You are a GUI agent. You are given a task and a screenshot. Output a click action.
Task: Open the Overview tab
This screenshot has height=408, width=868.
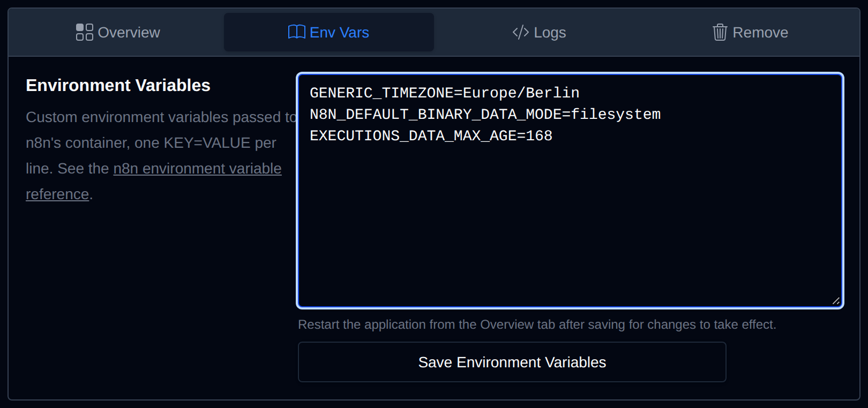coord(118,32)
